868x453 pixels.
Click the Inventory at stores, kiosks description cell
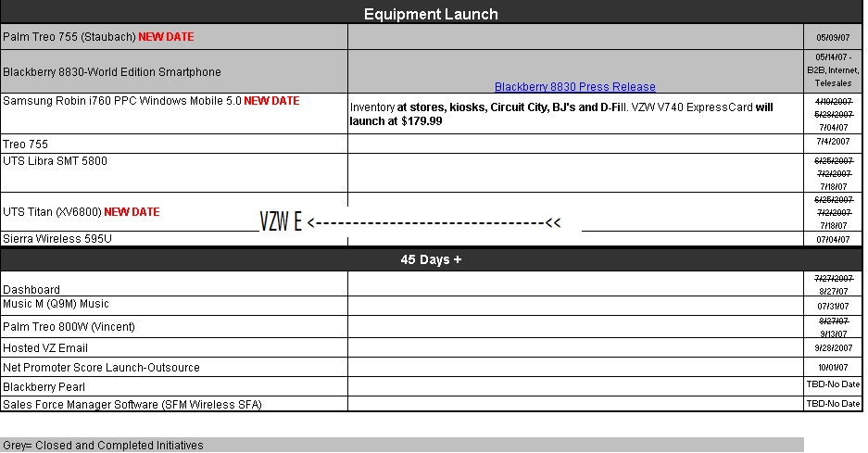575,114
